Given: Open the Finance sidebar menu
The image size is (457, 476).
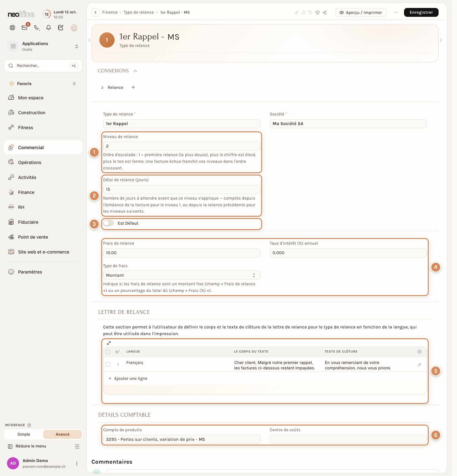Looking at the screenshot, I should (26, 192).
